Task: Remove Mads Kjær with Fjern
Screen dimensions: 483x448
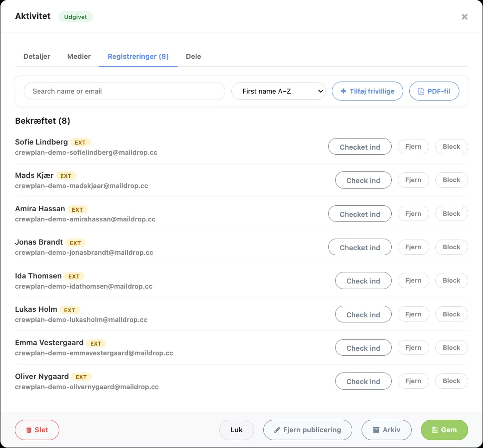Action: pos(413,180)
